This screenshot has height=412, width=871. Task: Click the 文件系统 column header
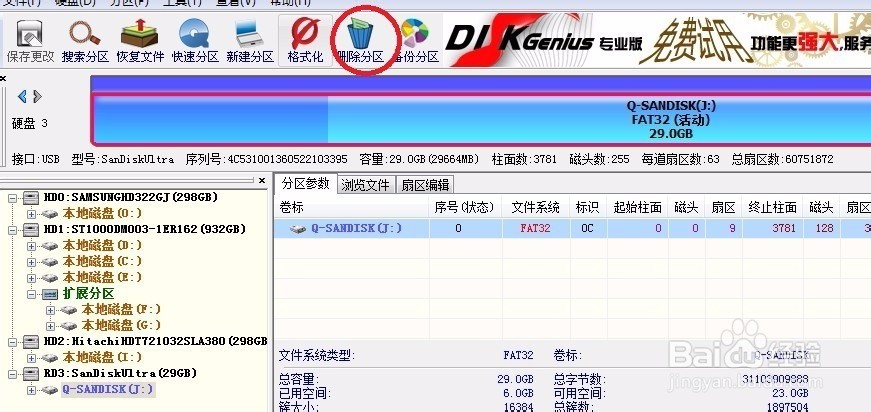click(x=535, y=208)
